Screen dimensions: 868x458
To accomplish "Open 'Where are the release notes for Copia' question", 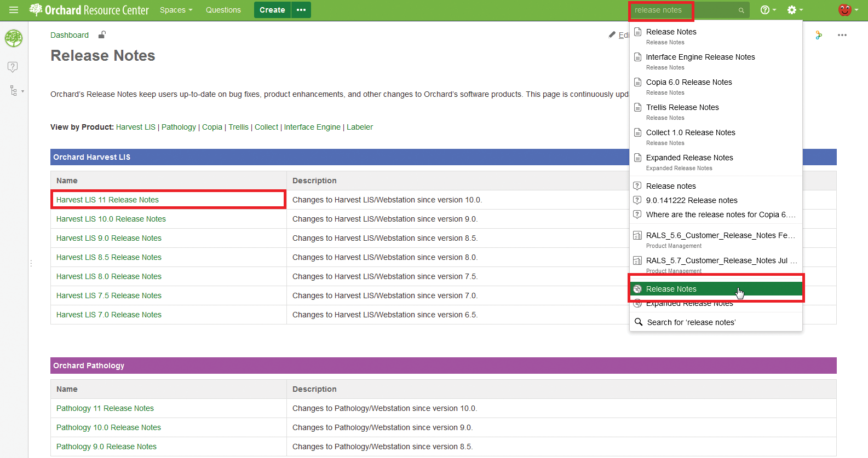I will click(x=716, y=214).
